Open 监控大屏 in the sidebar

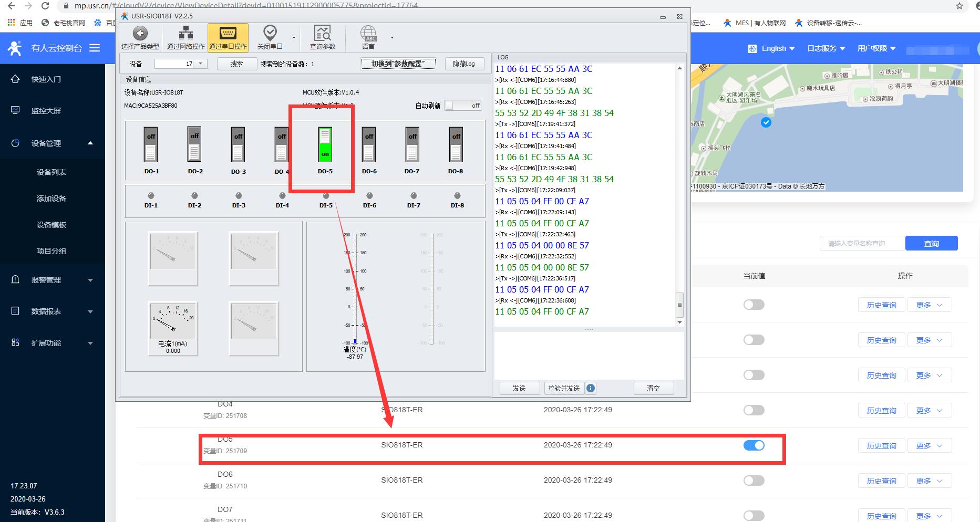click(46, 111)
